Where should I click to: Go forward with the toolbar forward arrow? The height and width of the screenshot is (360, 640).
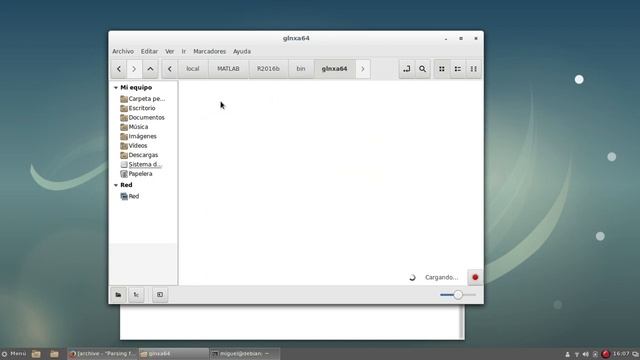(134, 69)
